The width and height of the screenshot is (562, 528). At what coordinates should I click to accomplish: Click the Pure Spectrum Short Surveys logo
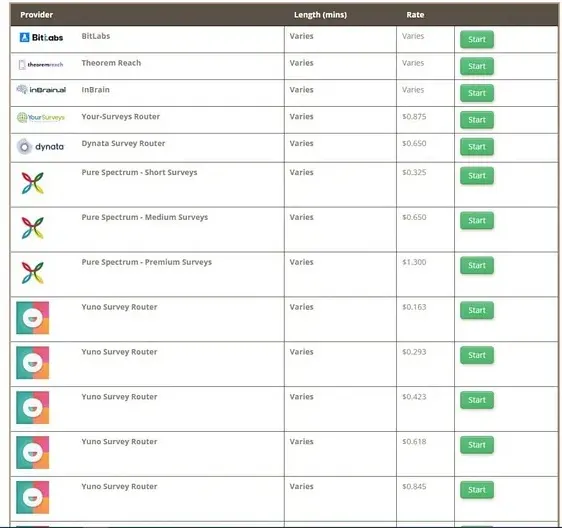(33, 183)
